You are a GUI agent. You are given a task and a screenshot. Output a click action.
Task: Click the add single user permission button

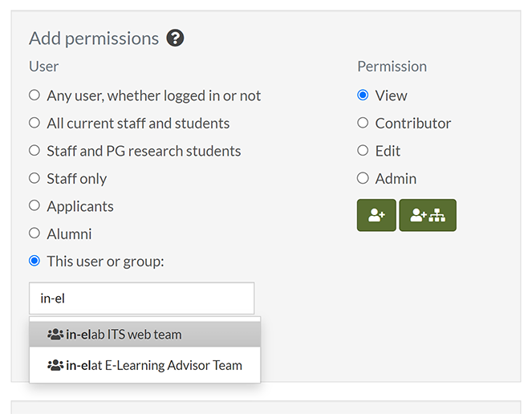point(376,215)
